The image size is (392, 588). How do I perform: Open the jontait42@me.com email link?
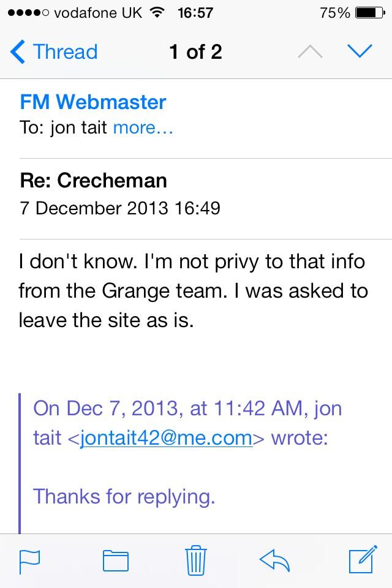pos(166,437)
